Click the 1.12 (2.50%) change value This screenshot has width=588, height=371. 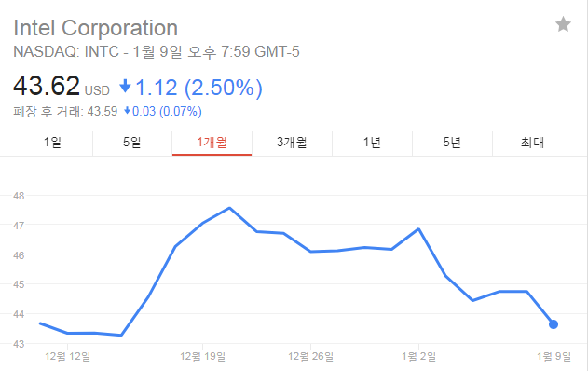(x=198, y=88)
